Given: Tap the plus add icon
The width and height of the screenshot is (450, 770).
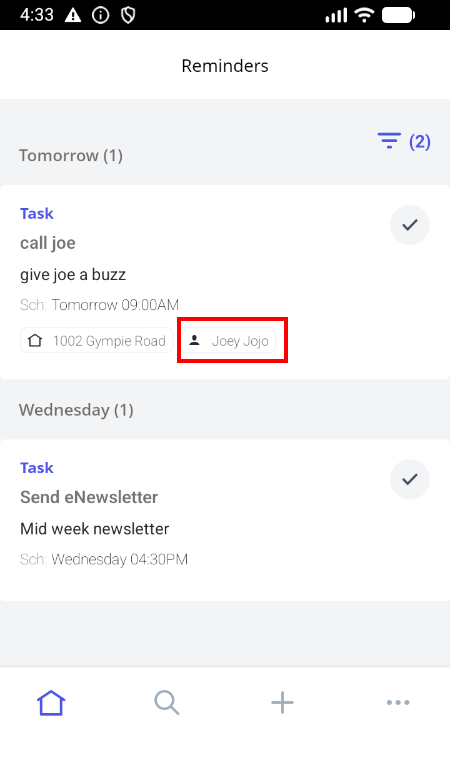Looking at the screenshot, I should [x=282, y=703].
